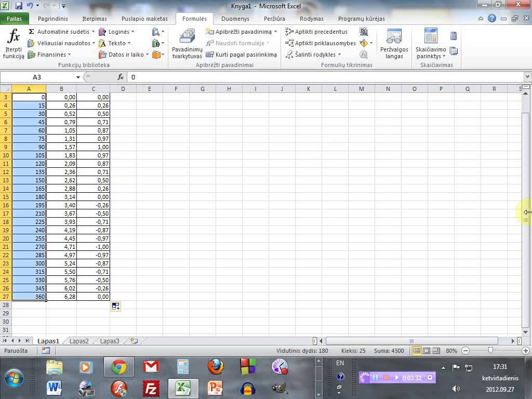This screenshot has width=532, height=399.
Task: Switch to Lapas3 sheet tab
Action: click(x=109, y=341)
